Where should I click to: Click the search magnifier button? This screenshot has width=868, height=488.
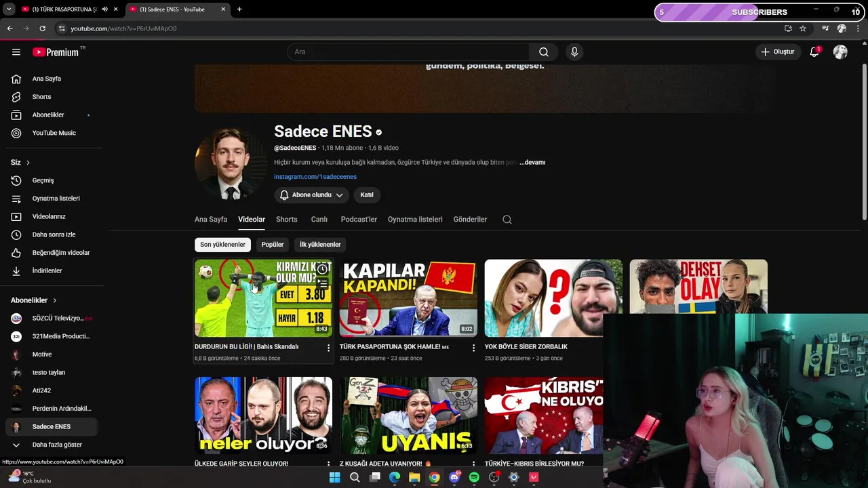(544, 52)
